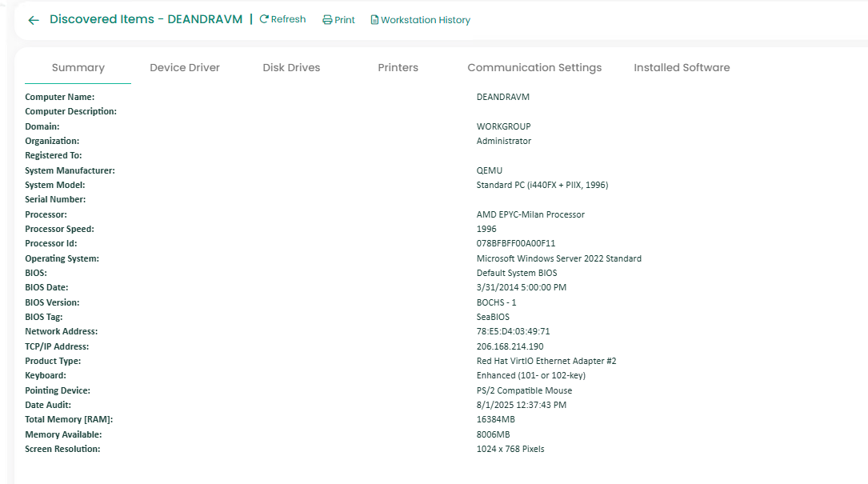Screen dimensions: 868x484
Task: Open the Workstation History link text
Action: tap(426, 20)
